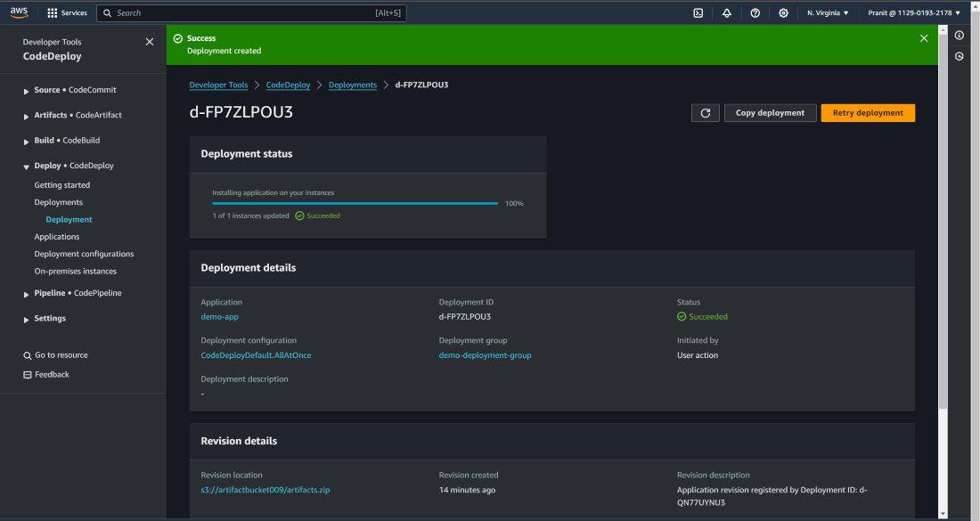The height and width of the screenshot is (521, 980).
Task: Open the clock-shaped panel icon below info
Action: point(960,57)
